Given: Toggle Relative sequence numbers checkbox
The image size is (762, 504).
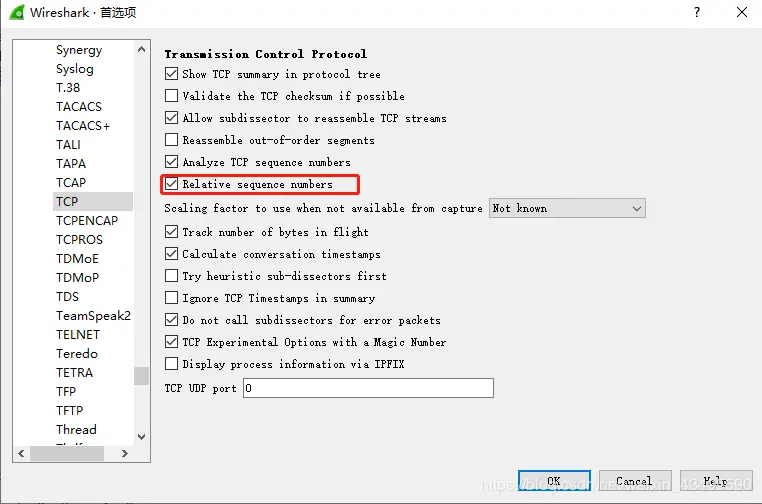Looking at the screenshot, I should tap(172, 184).
